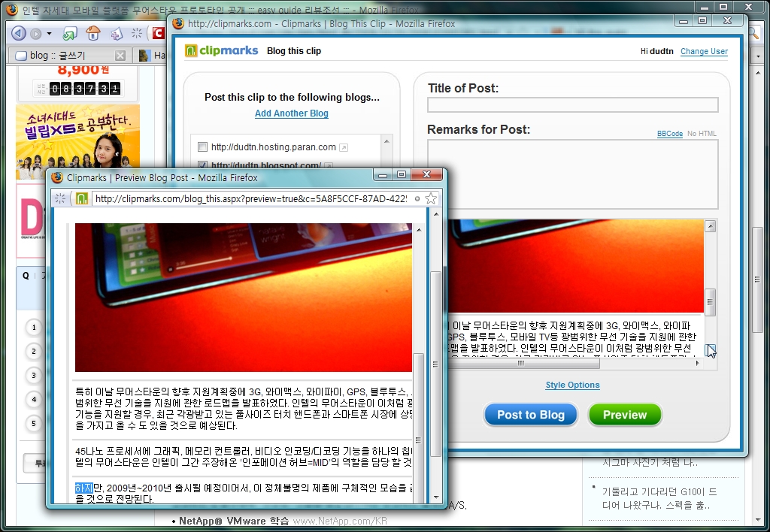The image size is (770, 532).
Task: Click highlighted word '하지' in preview text
Action: (x=83, y=488)
